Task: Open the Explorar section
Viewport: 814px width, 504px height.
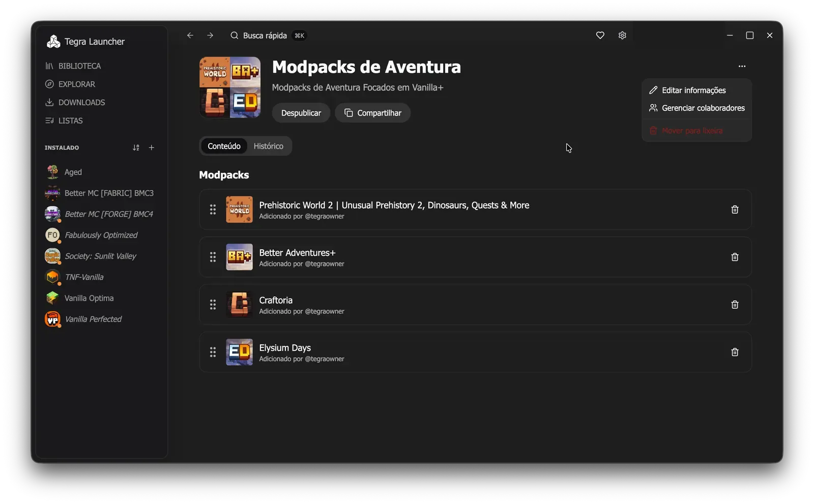Action: [70, 84]
